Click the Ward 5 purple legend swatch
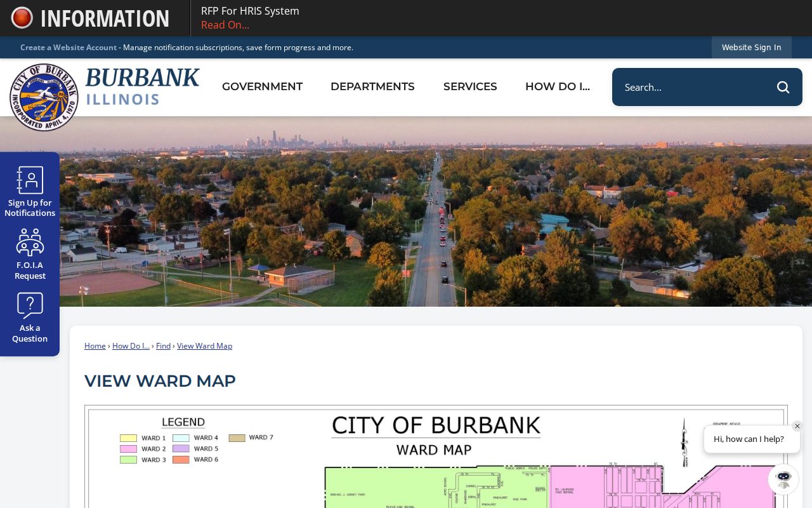The width and height of the screenshot is (812, 508). pos(181,449)
